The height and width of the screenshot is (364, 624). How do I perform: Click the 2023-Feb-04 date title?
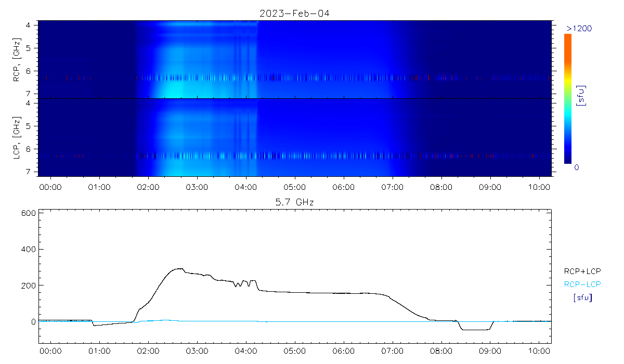pyautogui.click(x=294, y=13)
